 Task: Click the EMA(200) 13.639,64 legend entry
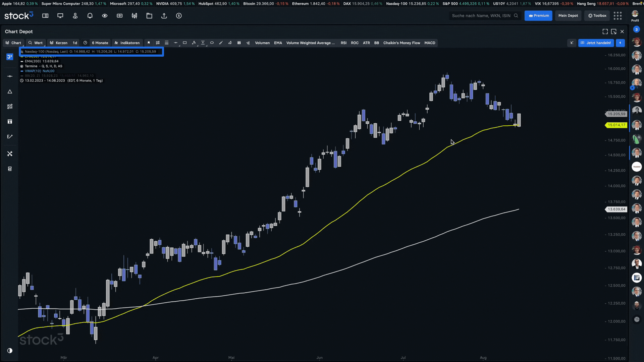pyautogui.click(x=40, y=61)
